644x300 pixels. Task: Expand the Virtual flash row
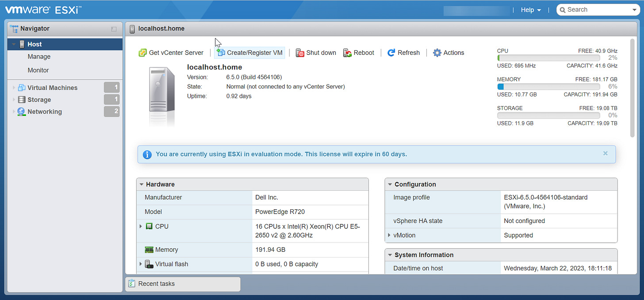coord(141,264)
